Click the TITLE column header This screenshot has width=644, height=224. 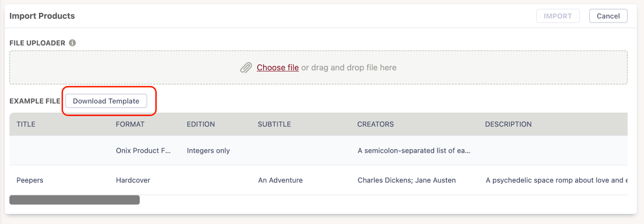coord(26,124)
